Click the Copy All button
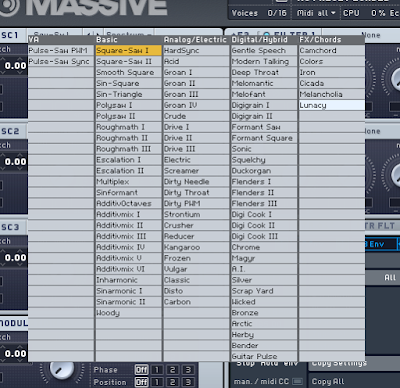The image size is (400, 388). [328, 381]
